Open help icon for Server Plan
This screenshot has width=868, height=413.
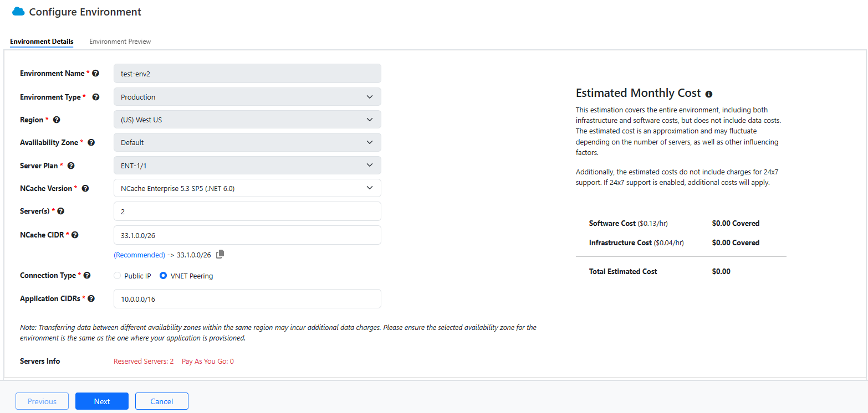coord(71,166)
